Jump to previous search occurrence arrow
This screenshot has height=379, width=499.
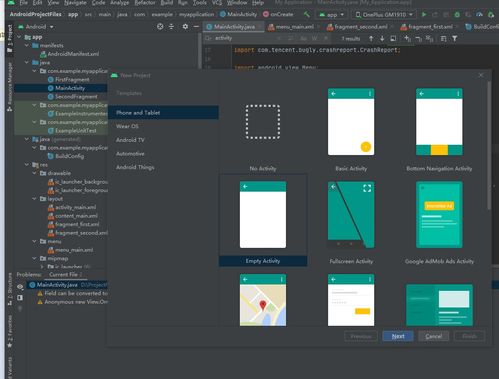coord(371,39)
